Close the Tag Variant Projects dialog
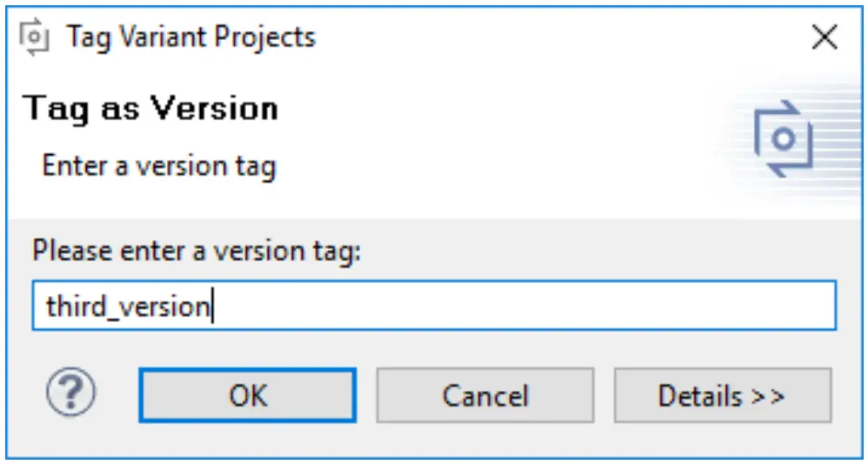The height and width of the screenshot is (464, 868). (x=824, y=37)
